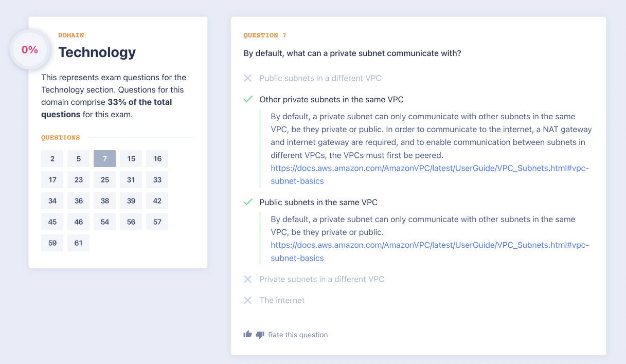Click the thumbs up rating icon
Viewport: 626px width, 364px height.
pos(247,335)
